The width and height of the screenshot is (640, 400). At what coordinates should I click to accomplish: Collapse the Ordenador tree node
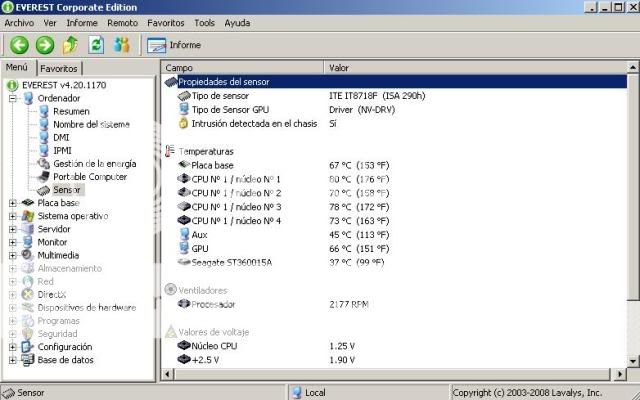(x=13, y=98)
